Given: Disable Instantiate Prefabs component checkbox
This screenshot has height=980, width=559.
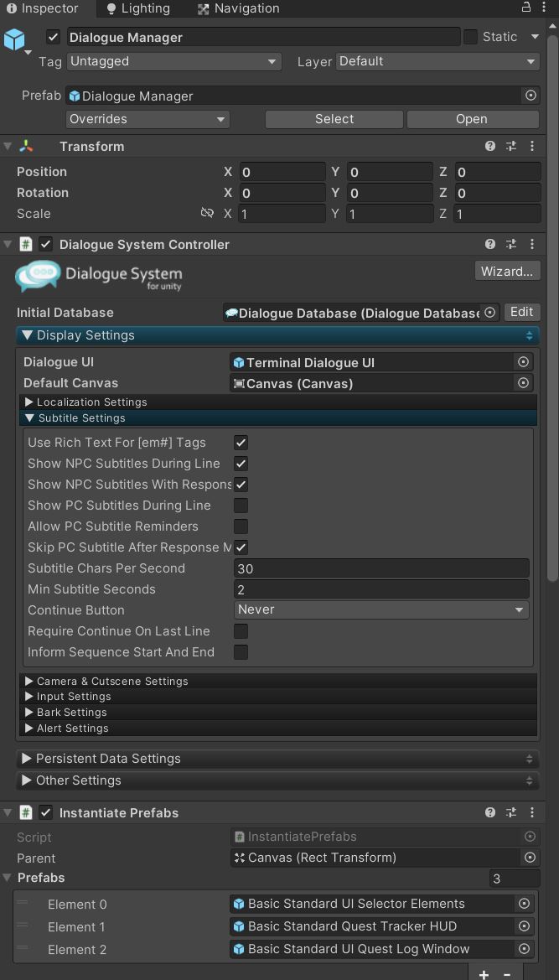Looking at the screenshot, I should (45, 812).
